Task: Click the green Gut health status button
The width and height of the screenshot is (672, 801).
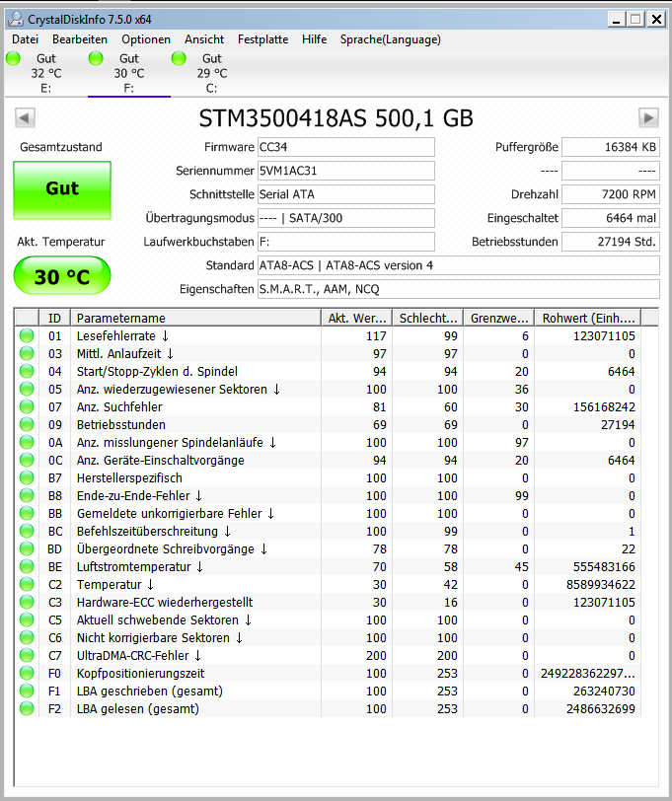Action: click(62, 190)
